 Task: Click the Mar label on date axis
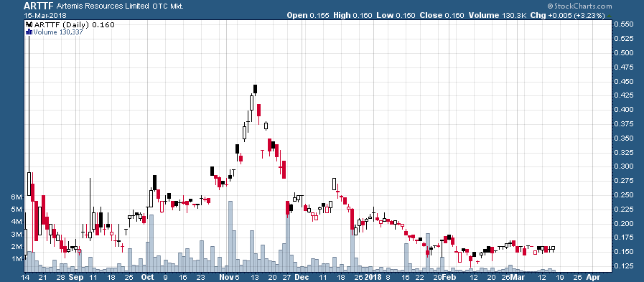click(517, 277)
